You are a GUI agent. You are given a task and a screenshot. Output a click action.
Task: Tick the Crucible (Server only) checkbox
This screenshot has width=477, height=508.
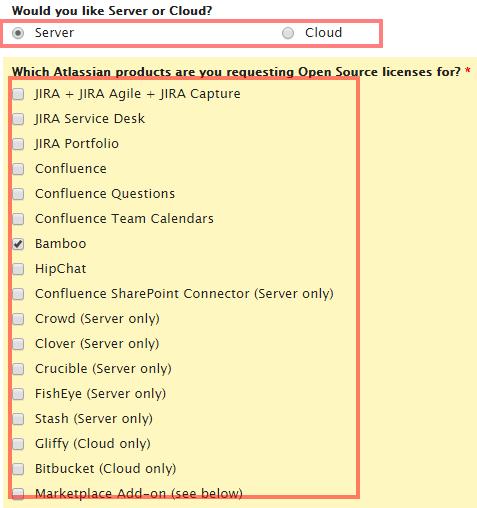click(x=18, y=369)
